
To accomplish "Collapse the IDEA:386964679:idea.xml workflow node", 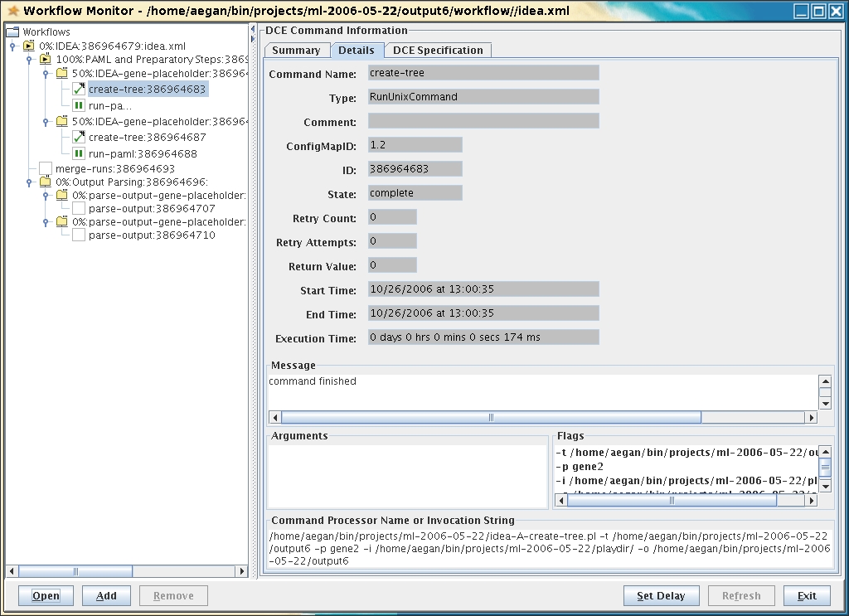I will (12, 46).
